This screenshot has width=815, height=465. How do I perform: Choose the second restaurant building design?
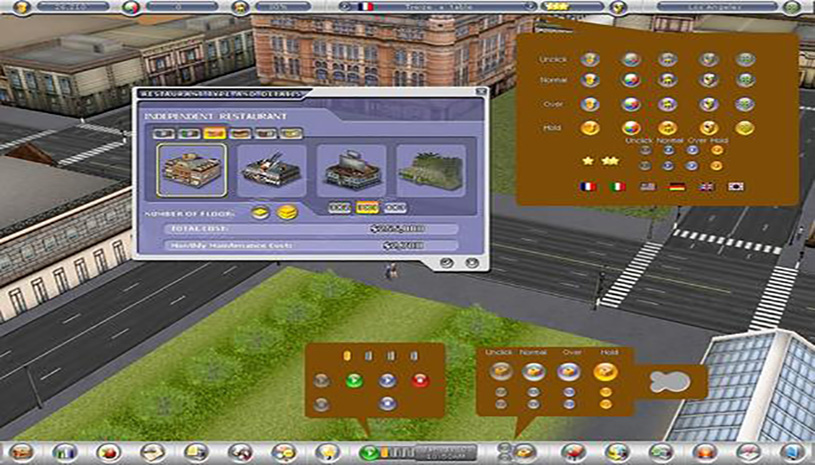pyautogui.click(x=272, y=170)
